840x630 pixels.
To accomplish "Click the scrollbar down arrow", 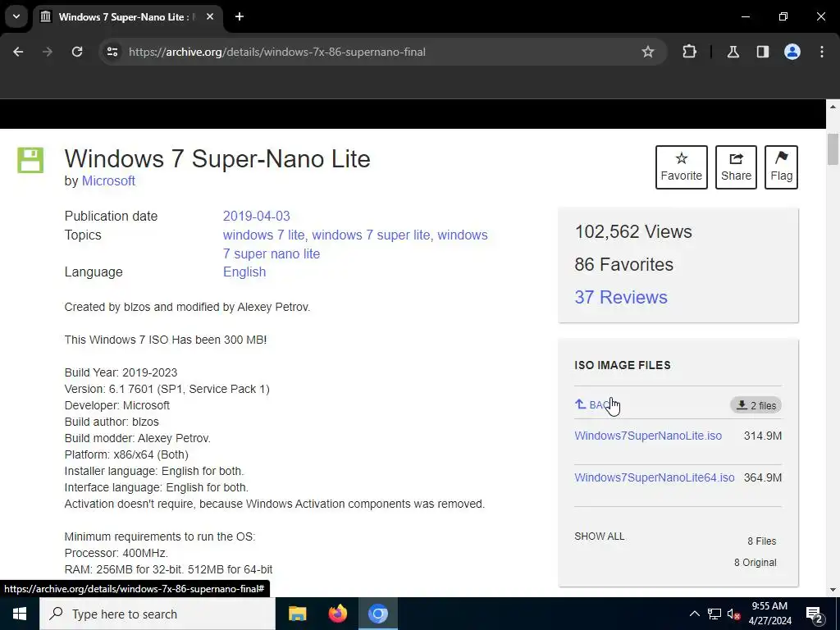I will click(833, 590).
